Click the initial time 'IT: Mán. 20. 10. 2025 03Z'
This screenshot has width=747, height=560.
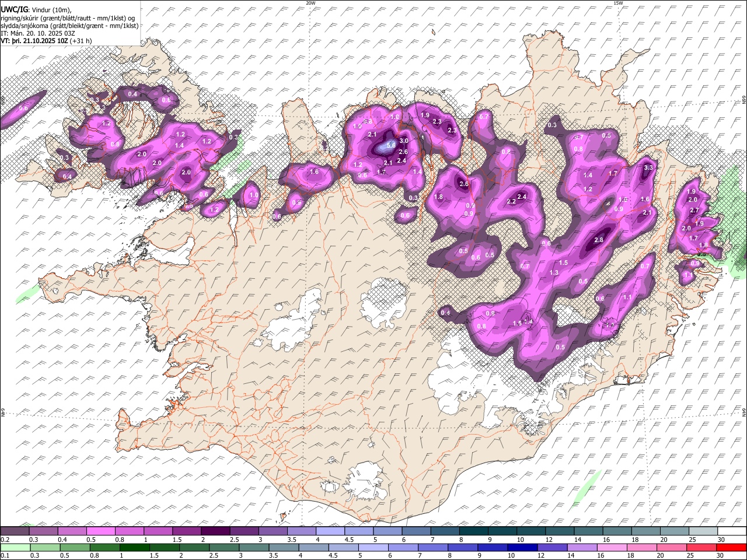point(37,33)
